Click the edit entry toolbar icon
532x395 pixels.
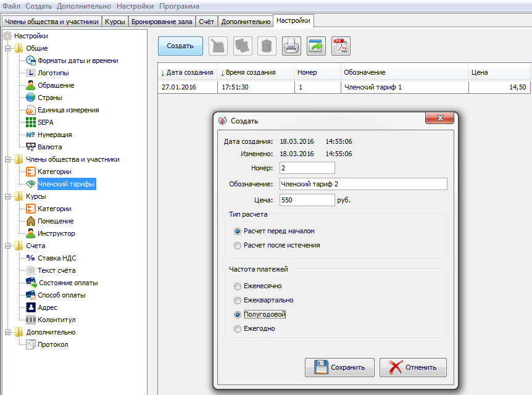point(218,46)
